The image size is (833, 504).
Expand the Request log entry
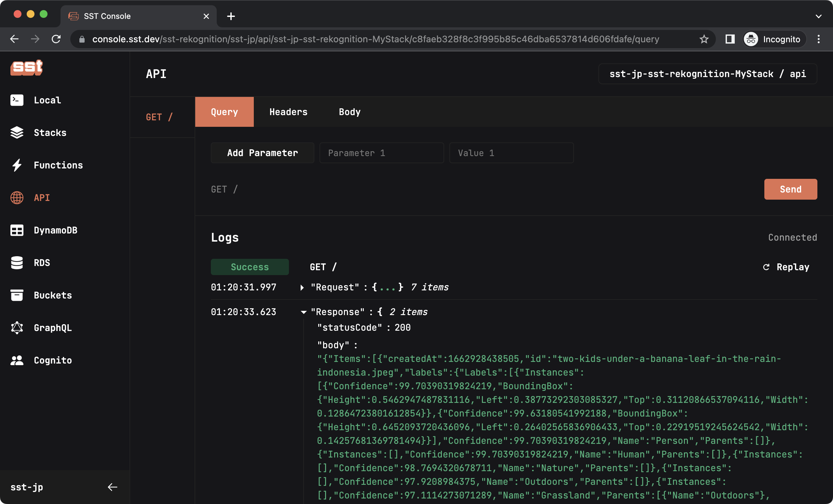click(x=302, y=287)
